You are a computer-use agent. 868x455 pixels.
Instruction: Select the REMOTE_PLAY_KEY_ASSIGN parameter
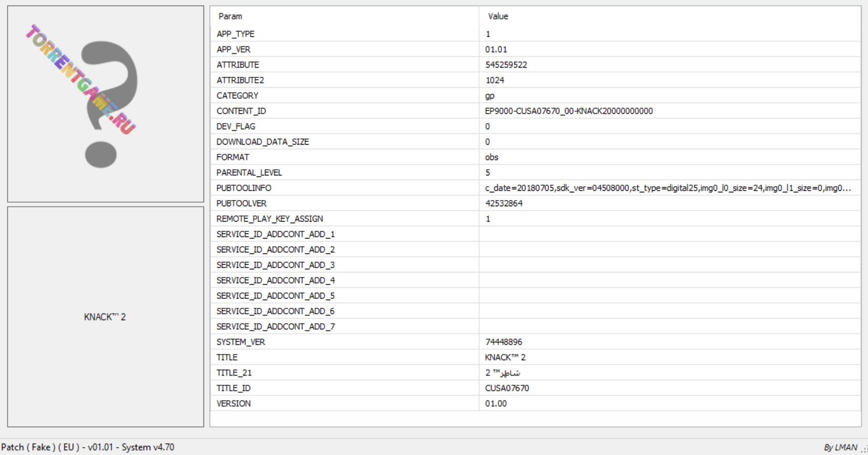coord(269,219)
